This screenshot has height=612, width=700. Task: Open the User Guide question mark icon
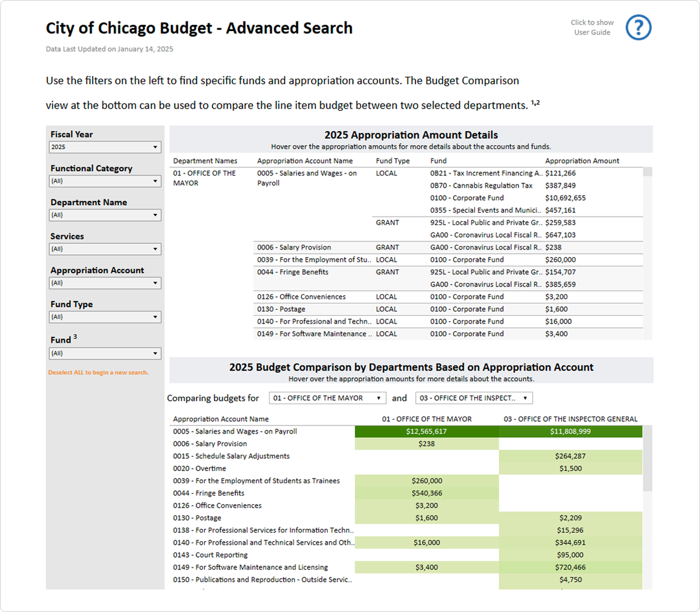[x=638, y=27]
